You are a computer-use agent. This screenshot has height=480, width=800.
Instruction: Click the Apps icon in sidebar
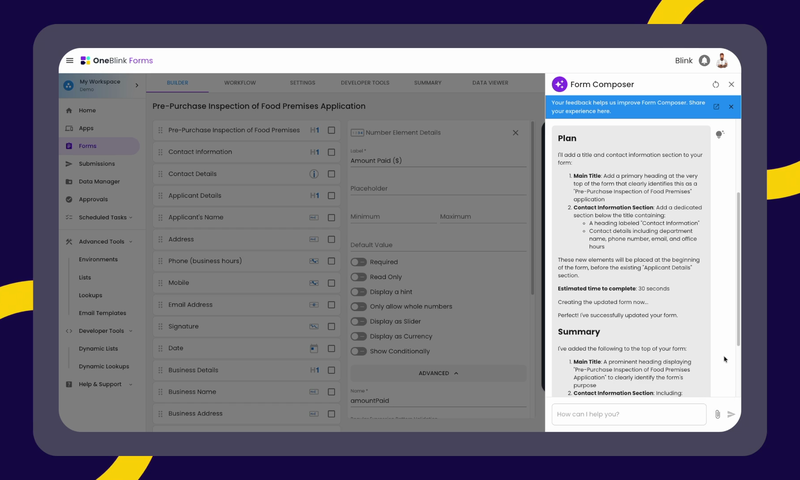click(x=69, y=128)
